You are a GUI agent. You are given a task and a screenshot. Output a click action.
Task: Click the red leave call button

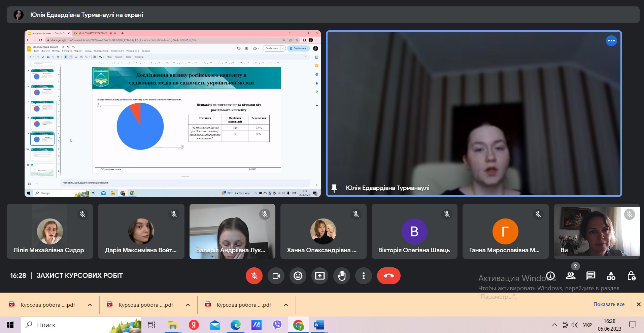tap(388, 276)
